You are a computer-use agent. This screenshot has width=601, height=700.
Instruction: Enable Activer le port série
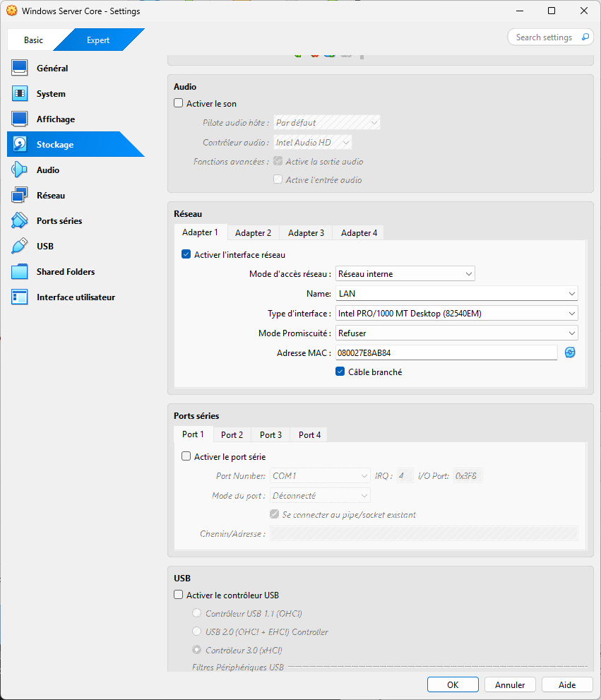[186, 456]
